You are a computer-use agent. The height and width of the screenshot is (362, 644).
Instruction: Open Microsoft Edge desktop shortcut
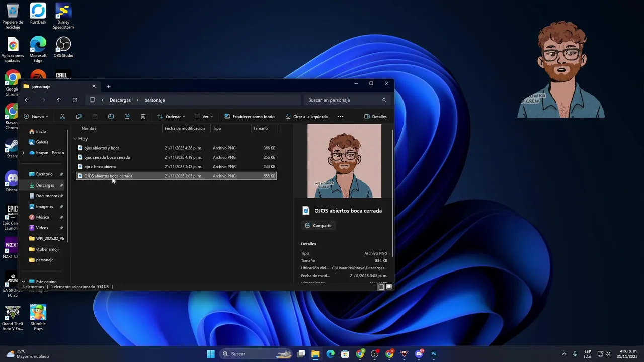tap(38, 50)
